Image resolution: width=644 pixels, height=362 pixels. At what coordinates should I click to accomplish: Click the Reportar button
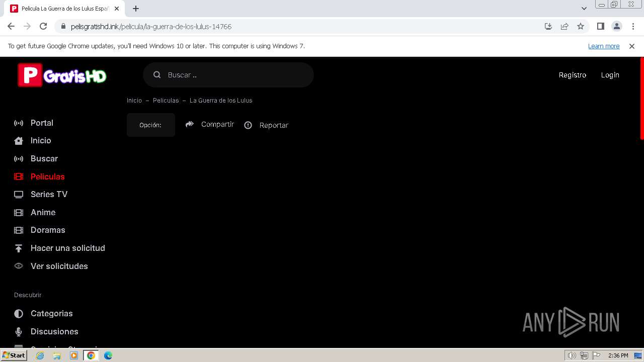click(x=266, y=125)
